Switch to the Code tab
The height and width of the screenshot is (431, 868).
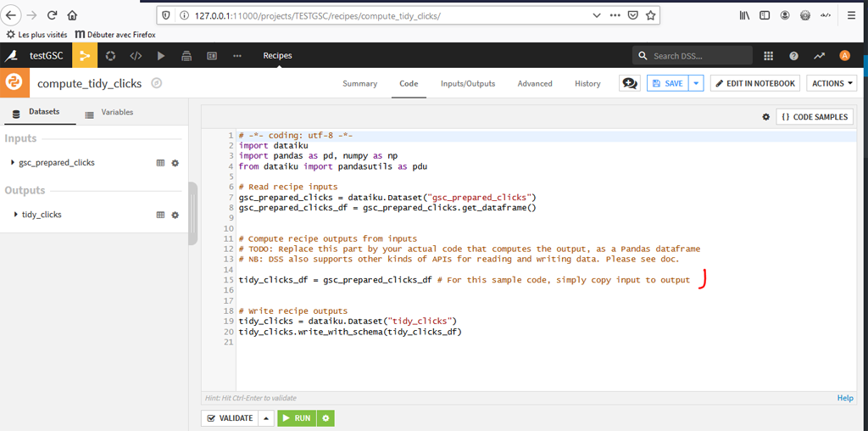pyautogui.click(x=409, y=84)
